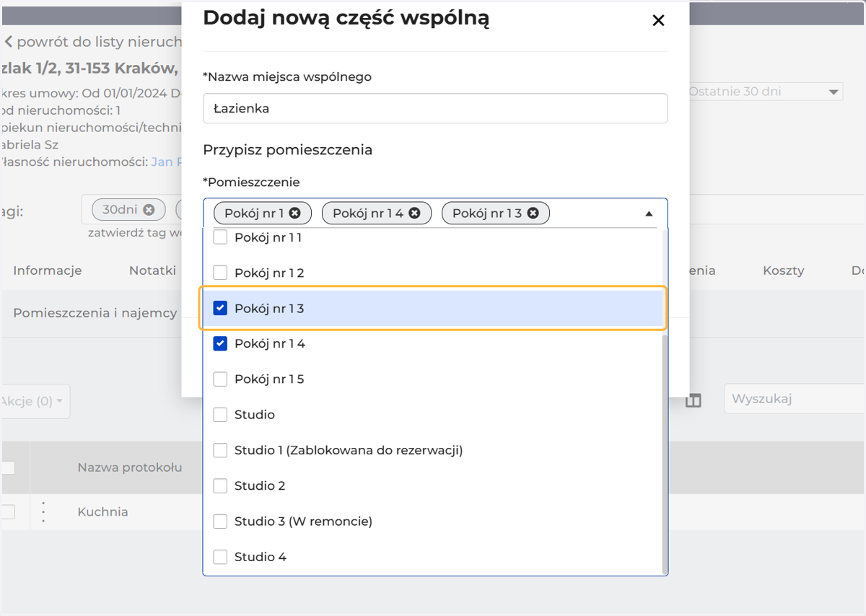Check the Studio 4 checkbox
Viewport: 866px width, 616px height.
(221, 557)
